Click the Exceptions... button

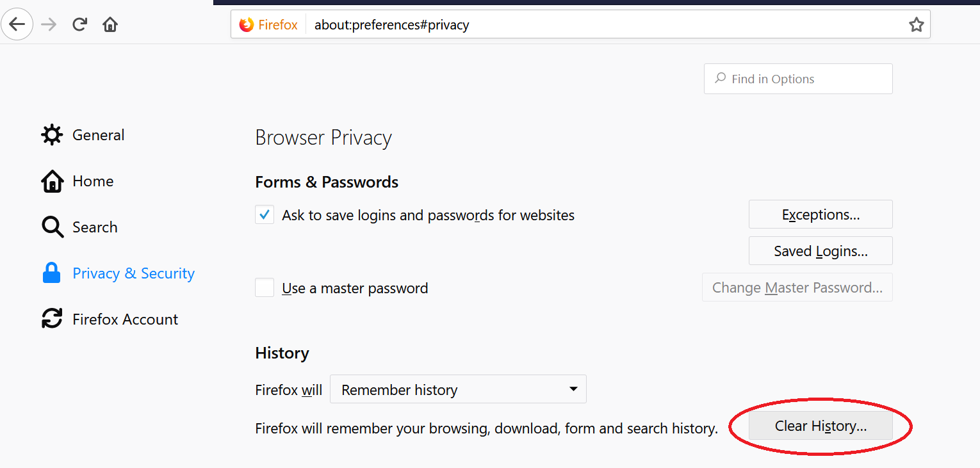point(821,214)
